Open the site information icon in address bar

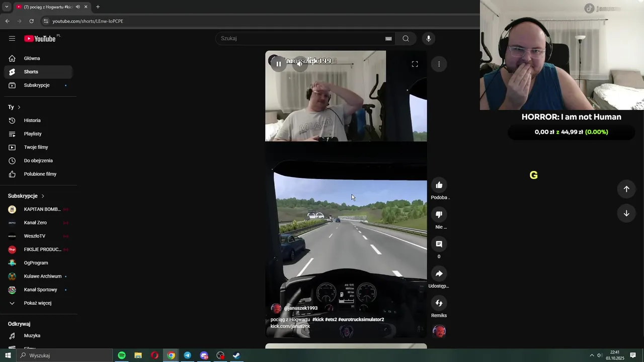[x=46, y=21]
